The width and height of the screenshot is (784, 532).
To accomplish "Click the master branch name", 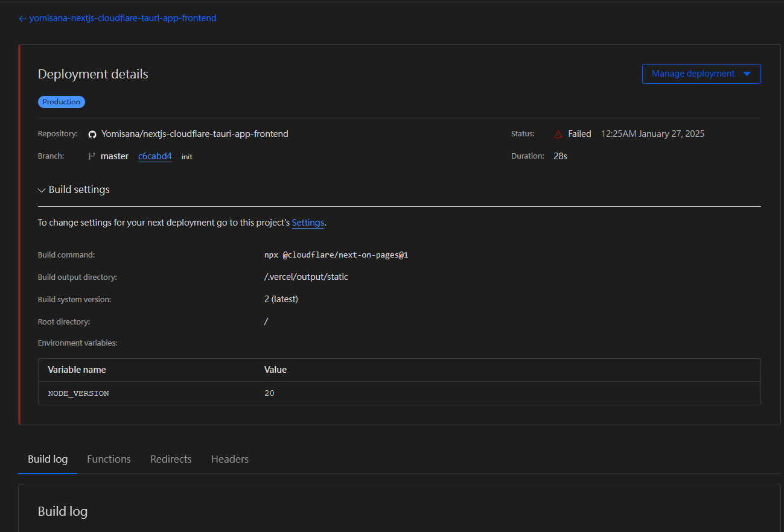I will [115, 156].
